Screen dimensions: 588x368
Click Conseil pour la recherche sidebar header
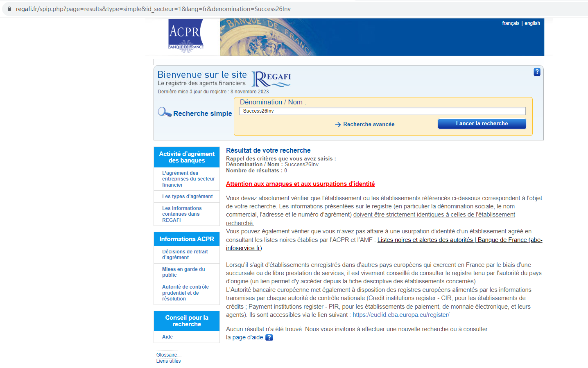(187, 321)
